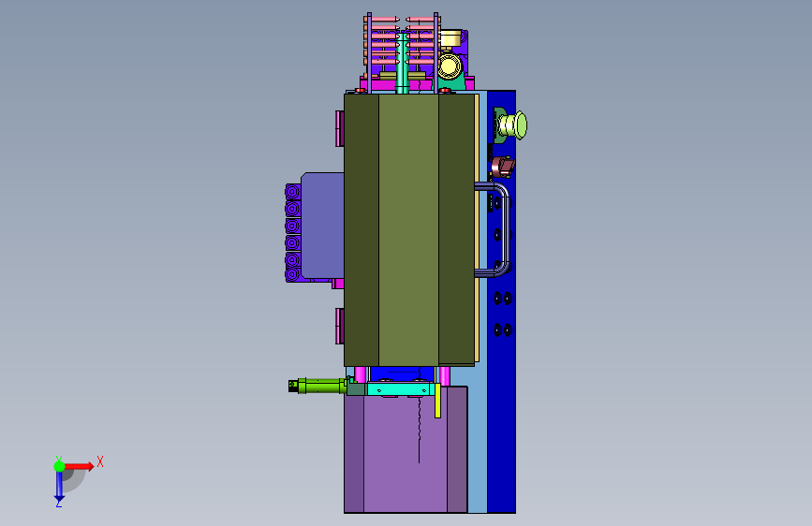The image size is (812, 526).
Task: Select the purple base block at bottom
Action: coord(406,449)
